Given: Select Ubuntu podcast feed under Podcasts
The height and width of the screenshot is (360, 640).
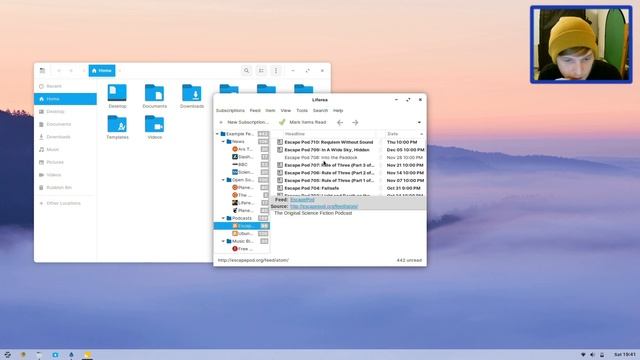Looking at the screenshot, I should tap(242, 233).
